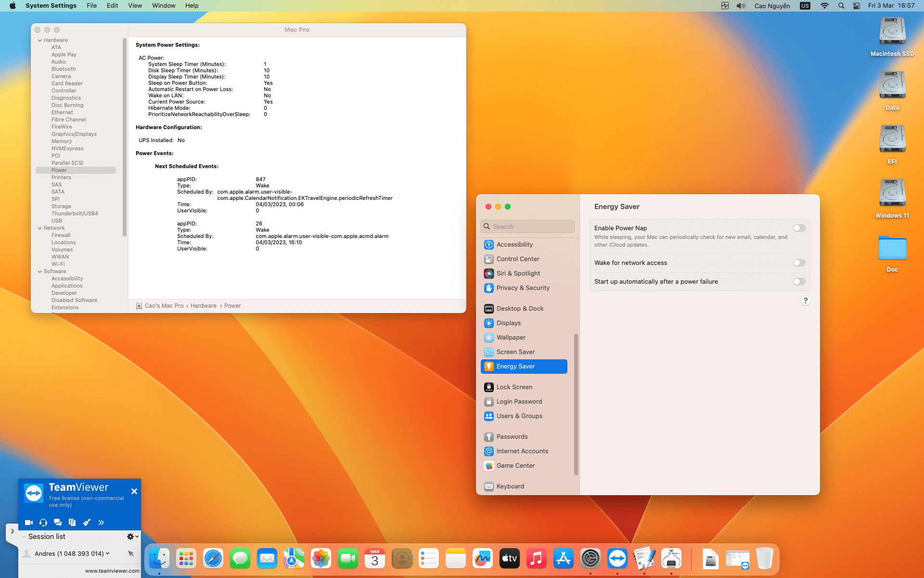The image size is (924, 578).
Task: Collapse the Hardware tree section
Action: (x=40, y=40)
